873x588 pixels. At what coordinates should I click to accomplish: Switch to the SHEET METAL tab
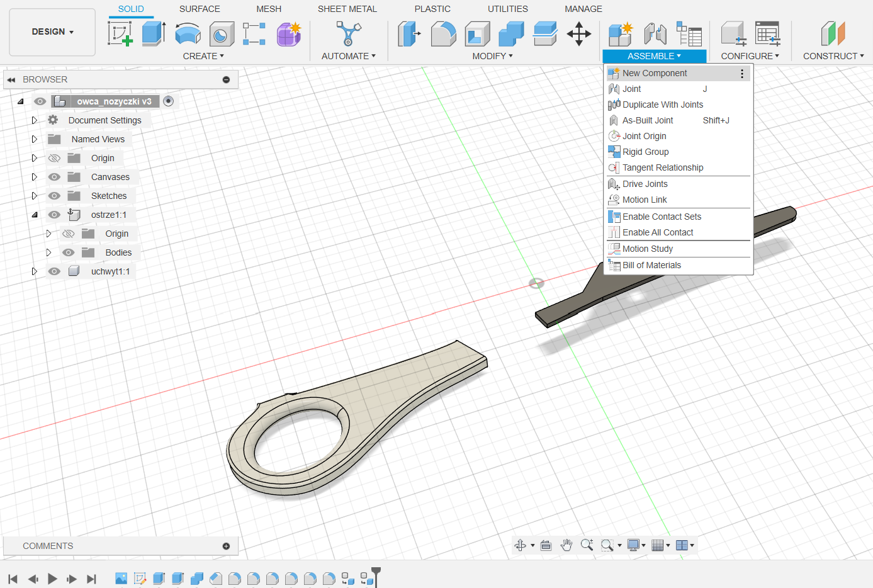[x=347, y=9]
